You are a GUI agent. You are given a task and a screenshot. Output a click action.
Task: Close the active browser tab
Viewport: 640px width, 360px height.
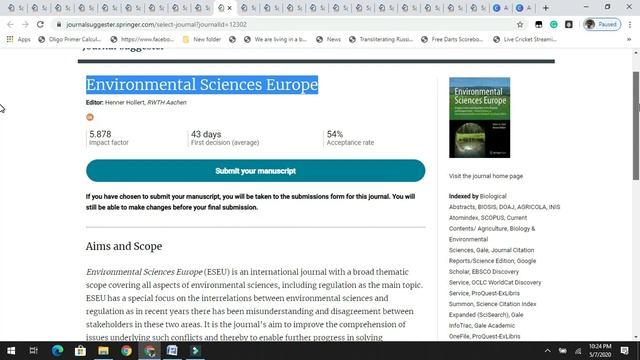click(229, 8)
